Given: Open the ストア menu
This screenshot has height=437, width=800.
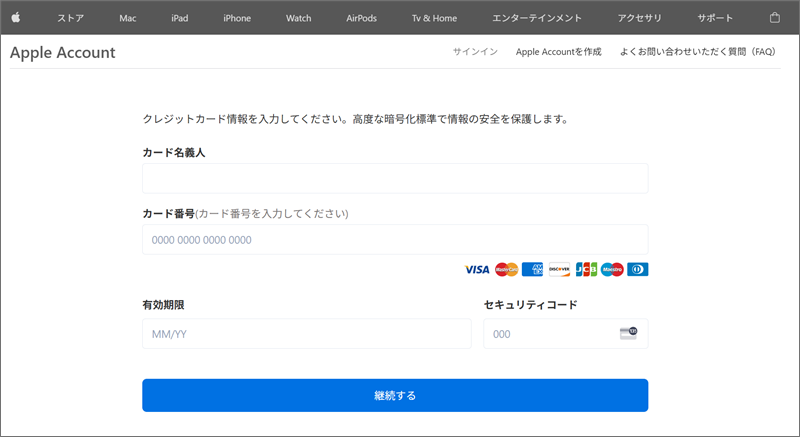Looking at the screenshot, I should pos(70,18).
